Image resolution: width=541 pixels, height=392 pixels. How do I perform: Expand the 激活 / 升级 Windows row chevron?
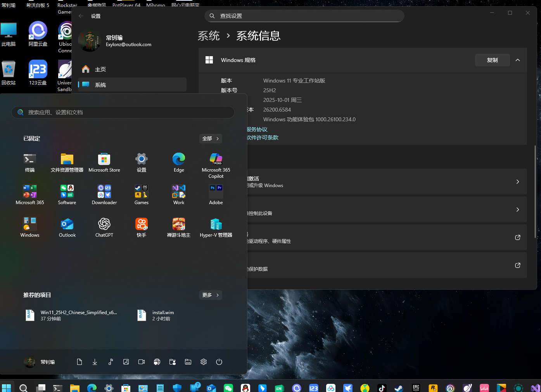[518, 182]
